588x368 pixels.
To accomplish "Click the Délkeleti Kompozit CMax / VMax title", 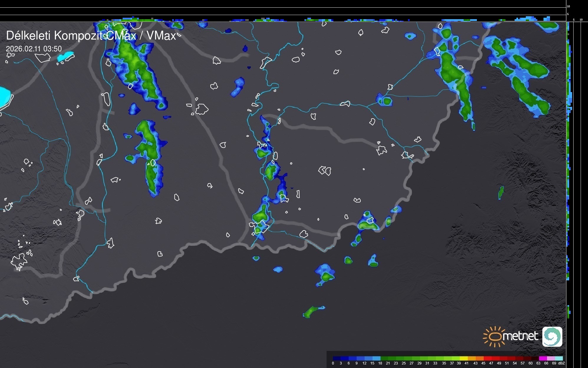I will (91, 36).
